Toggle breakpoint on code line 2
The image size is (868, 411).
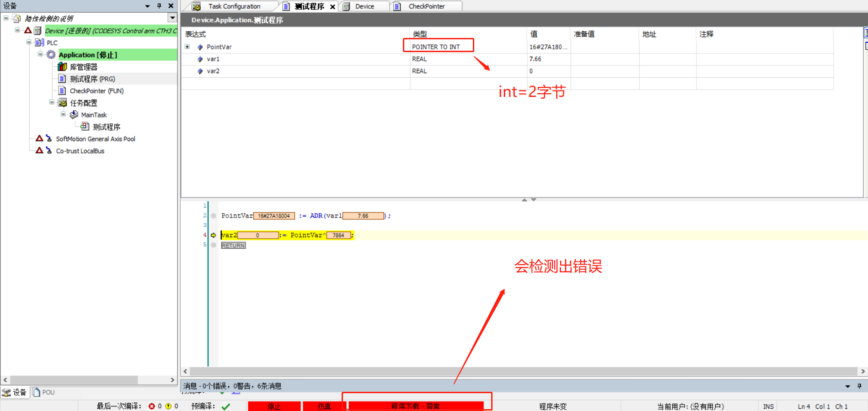[213, 216]
